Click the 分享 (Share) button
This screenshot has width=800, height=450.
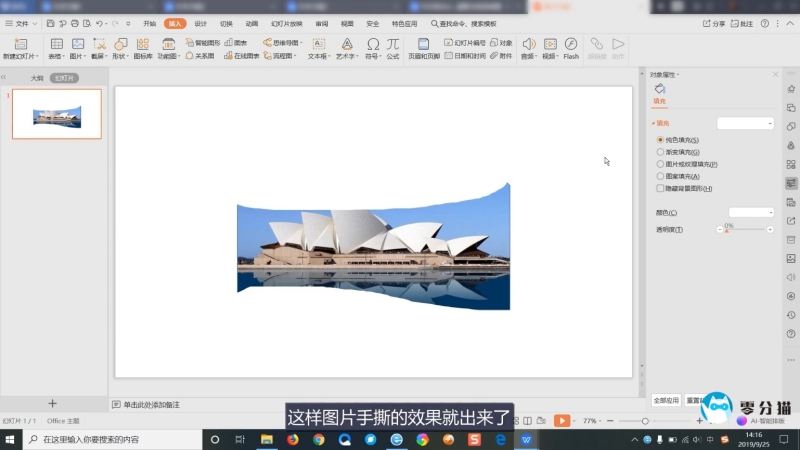[x=714, y=23]
